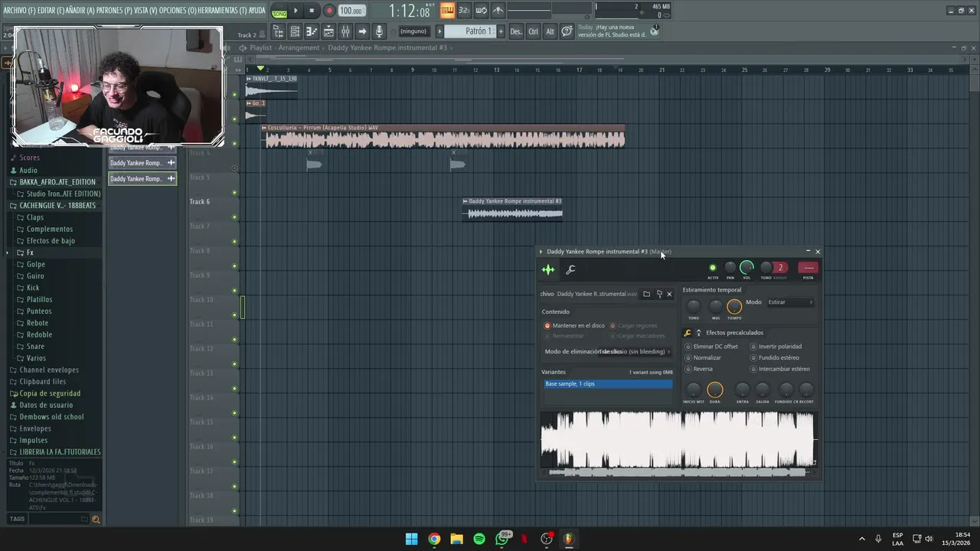Click the Des. button in toolbar
Screen dimensions: 980x551
coord(516,31)
